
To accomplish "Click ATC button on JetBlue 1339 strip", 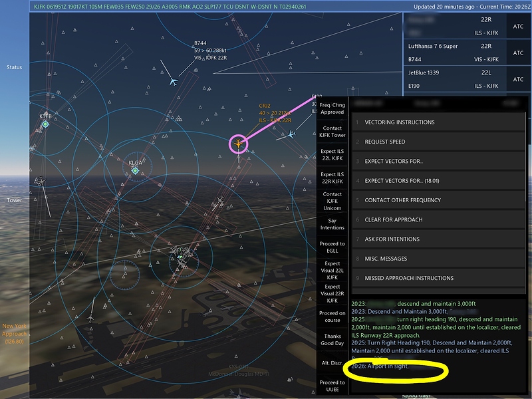I will (x=518, y=79).
